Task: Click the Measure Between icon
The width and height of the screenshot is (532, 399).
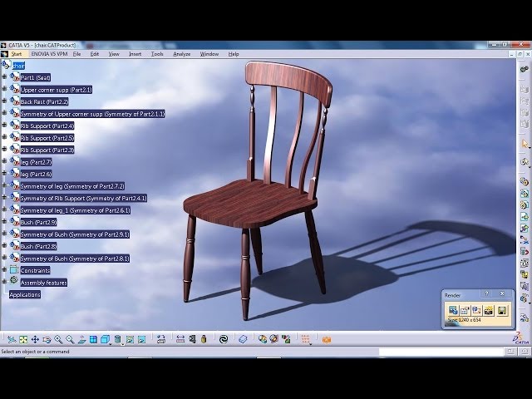Action: (180, 339)
